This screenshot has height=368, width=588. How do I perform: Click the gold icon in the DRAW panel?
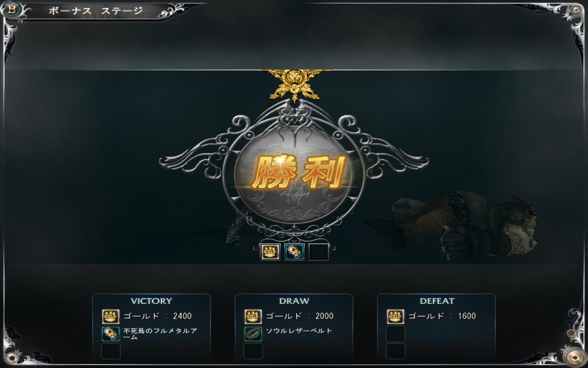tap(253, 316)
